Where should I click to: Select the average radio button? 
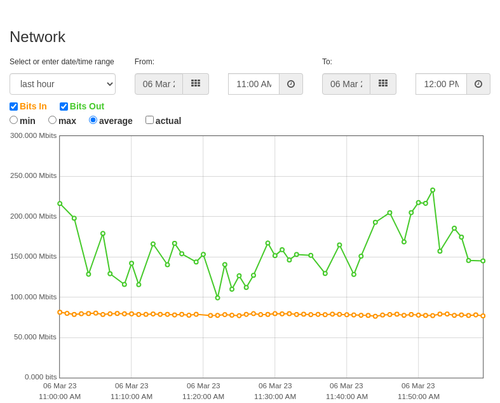tap(93, 120)
